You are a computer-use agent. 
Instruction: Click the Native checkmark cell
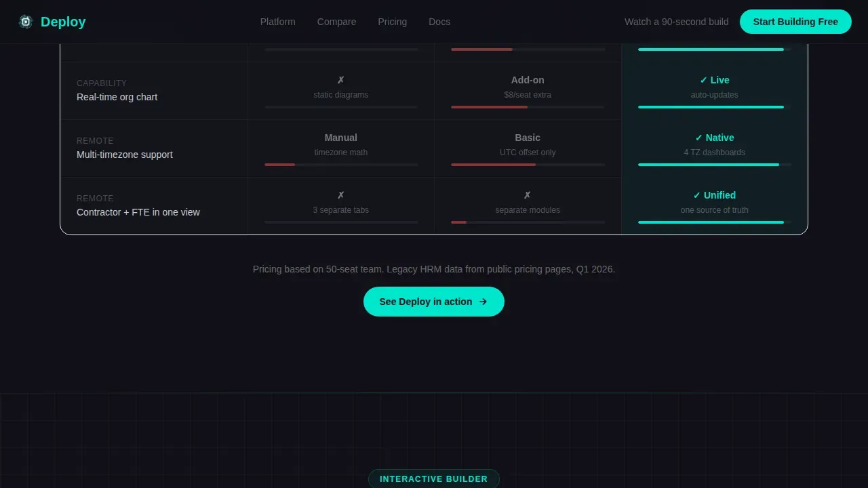715,138
